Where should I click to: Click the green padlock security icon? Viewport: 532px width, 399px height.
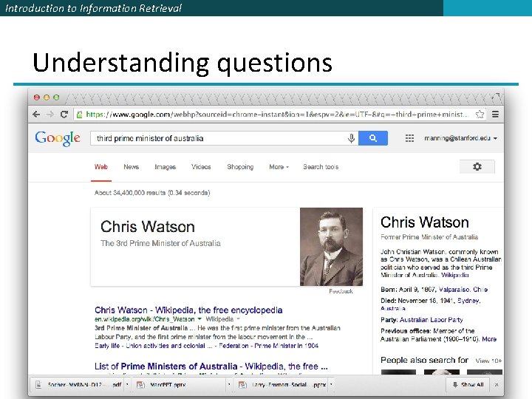[x=79, y=115]
